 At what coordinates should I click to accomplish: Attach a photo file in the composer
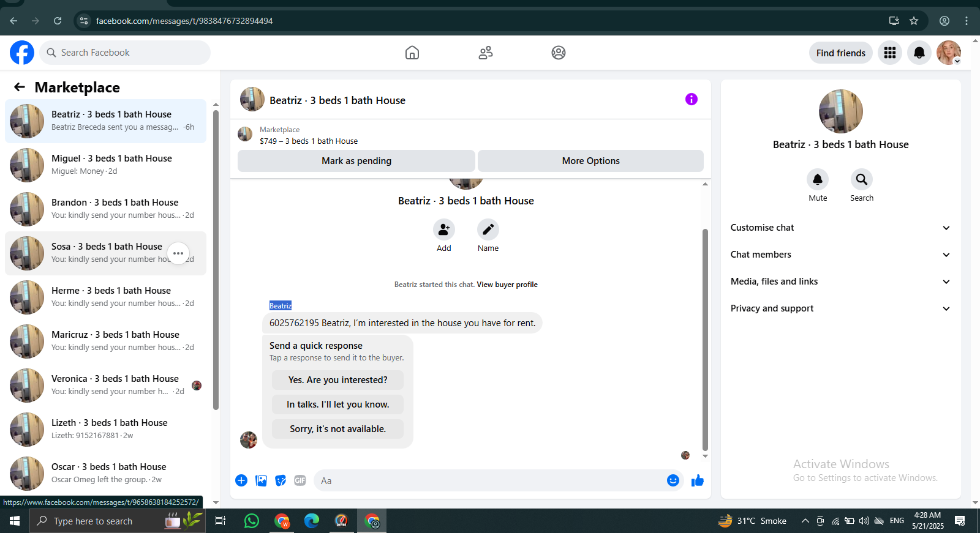[262, 480]
